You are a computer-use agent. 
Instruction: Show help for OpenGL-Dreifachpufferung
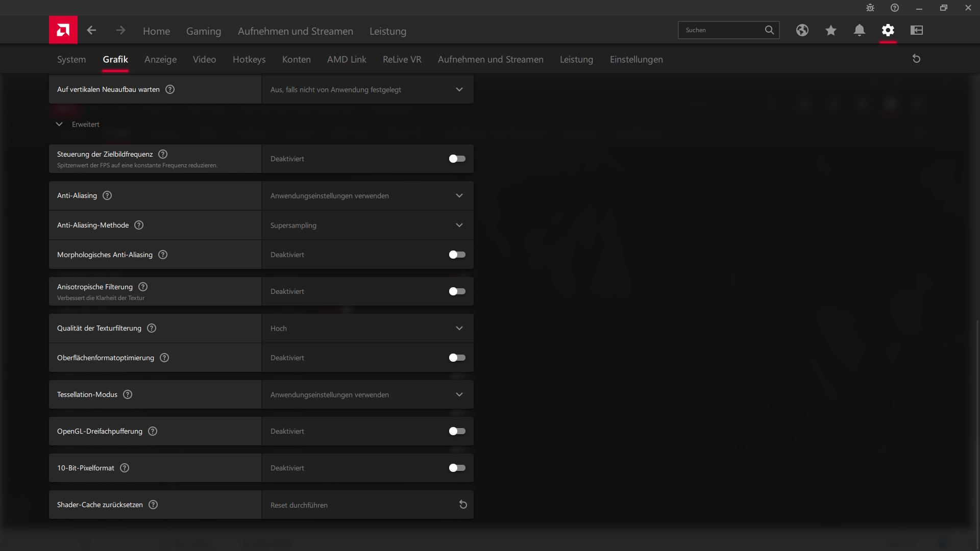click(153, 431)
